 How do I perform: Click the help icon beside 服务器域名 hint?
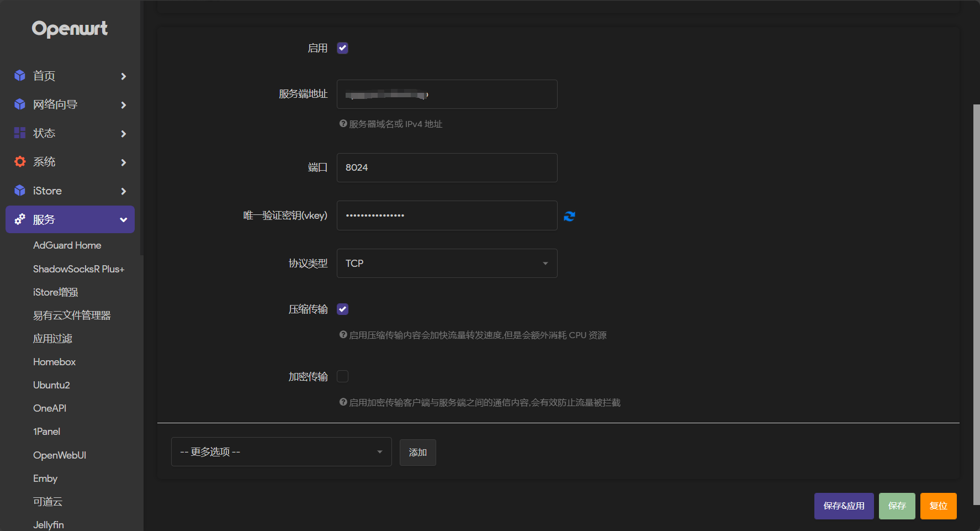point(342,124)
